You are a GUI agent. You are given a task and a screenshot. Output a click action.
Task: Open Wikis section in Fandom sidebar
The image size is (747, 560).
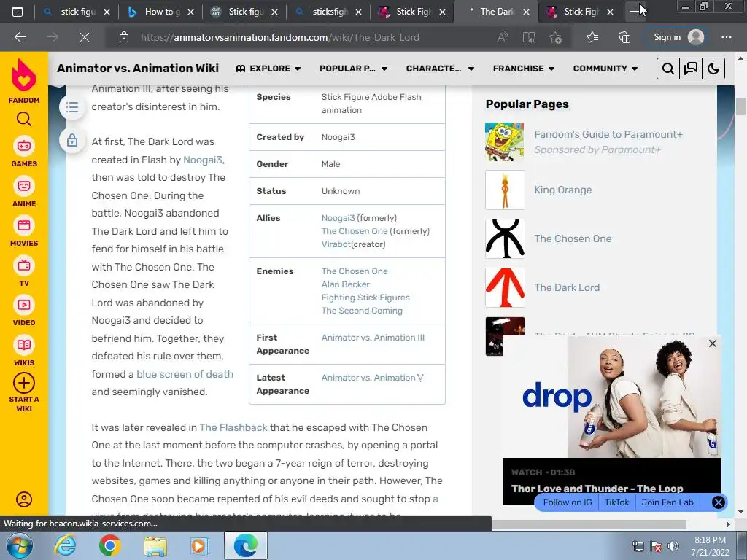tap(24, 351)
